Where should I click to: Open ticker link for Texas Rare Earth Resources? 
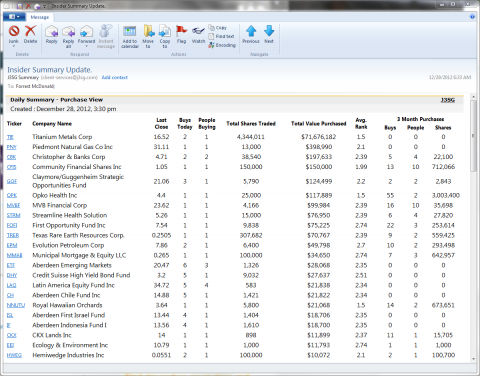coord(13,235)
